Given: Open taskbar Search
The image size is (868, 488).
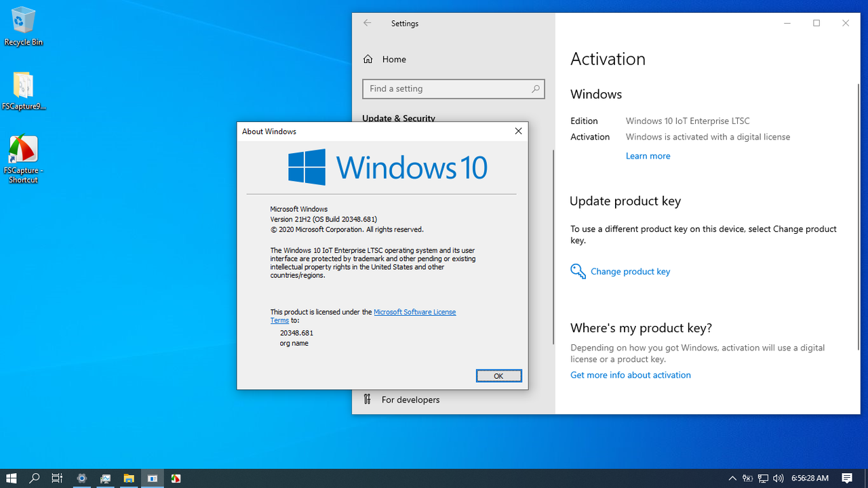Looking at the screenshot, I should pos(35,479).
